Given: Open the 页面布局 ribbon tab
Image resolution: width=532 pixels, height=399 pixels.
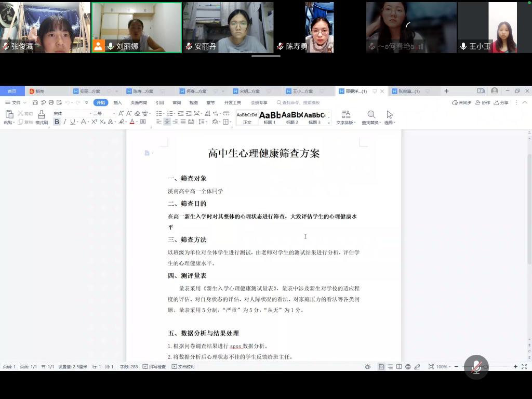Looking at the screenshot, I should [x=138, y=103].
